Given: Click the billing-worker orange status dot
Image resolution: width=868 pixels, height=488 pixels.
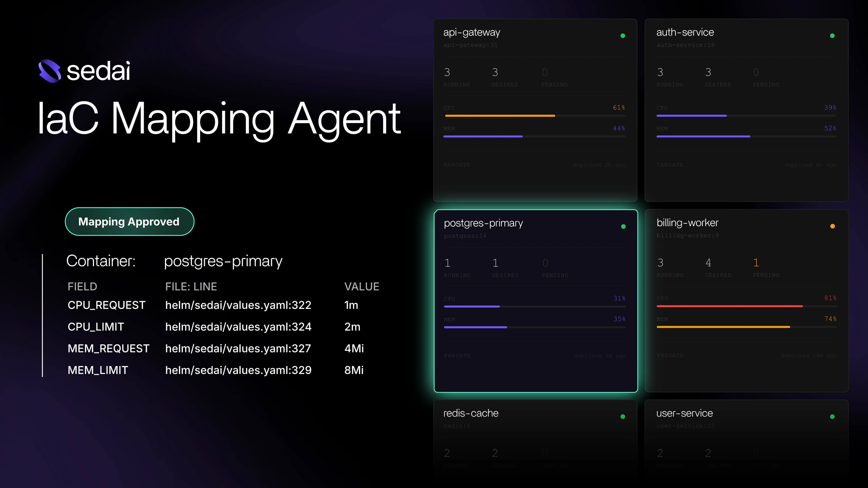Looking at the screenshot, I should [833, 226].
